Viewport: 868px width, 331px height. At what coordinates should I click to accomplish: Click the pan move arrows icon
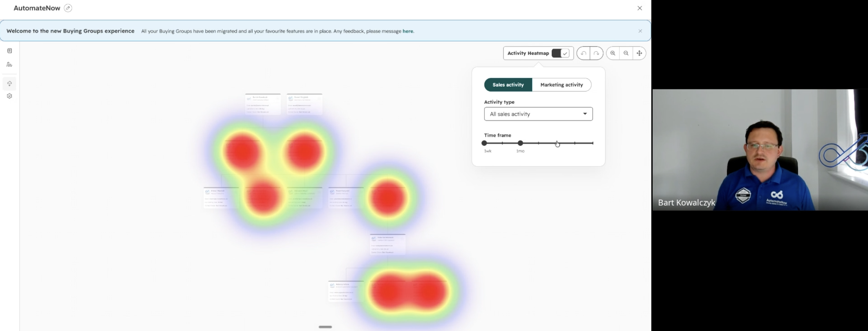click(x=639, y=53)
